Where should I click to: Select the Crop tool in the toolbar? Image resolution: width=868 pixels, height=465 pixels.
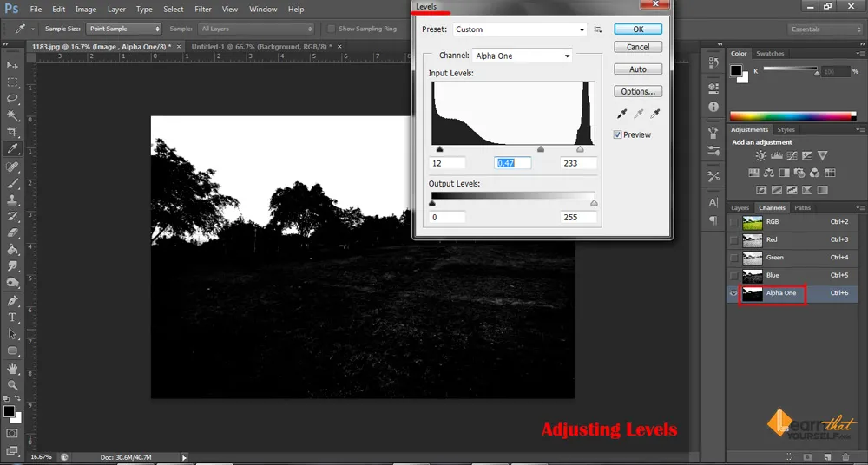(x=12, y=132)
